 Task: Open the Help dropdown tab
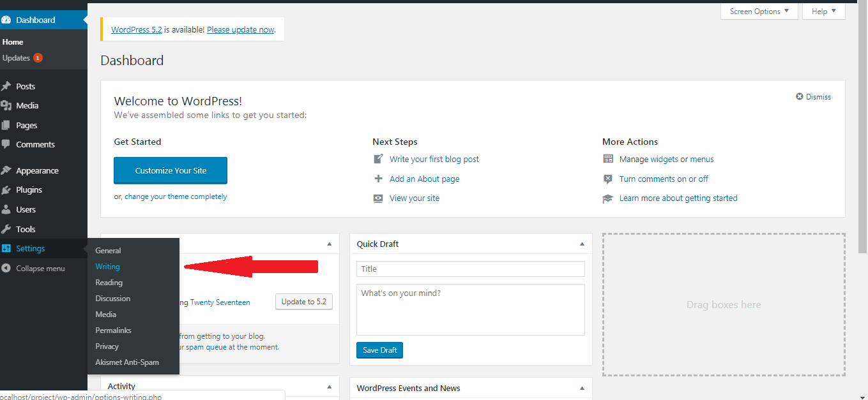tap(825, 11)
